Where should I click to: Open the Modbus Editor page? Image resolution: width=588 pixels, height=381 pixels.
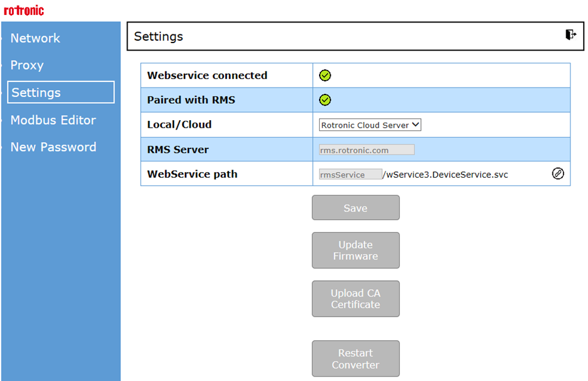(x=53, y=120)
